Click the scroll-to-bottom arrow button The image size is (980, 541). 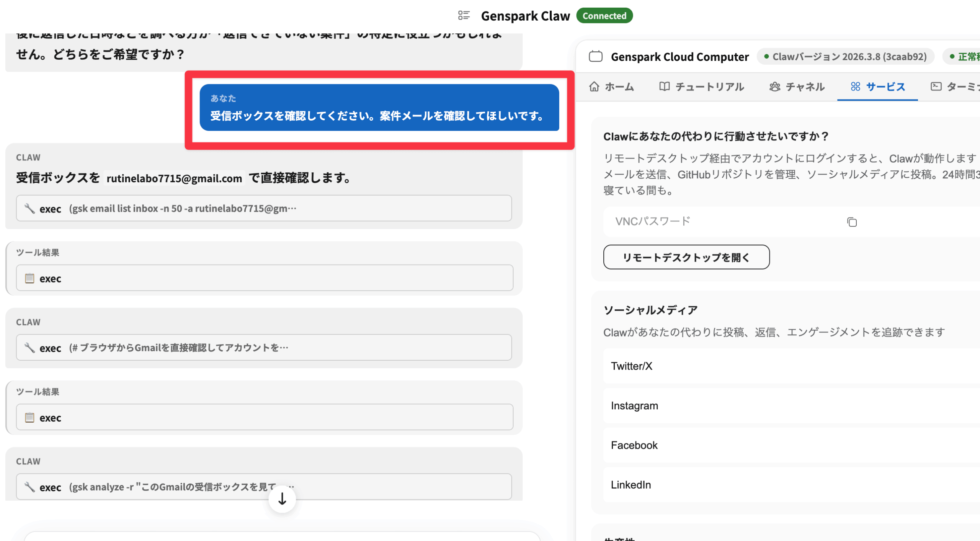282,499
